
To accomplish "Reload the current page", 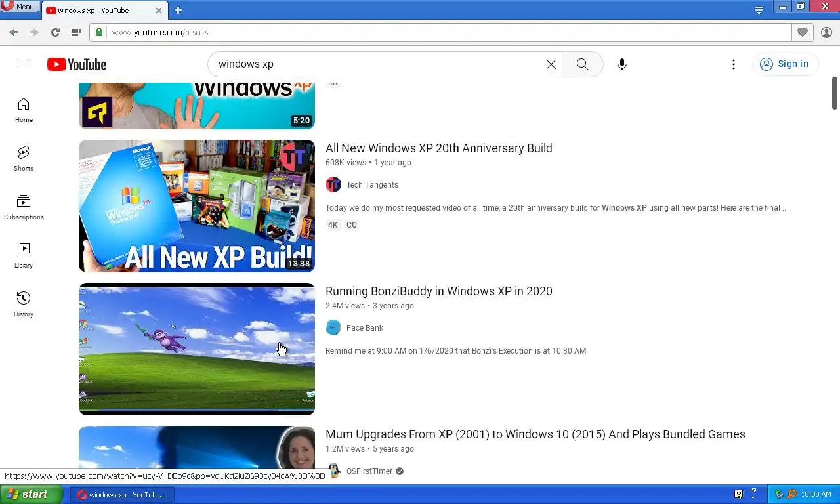I will click(x=55, y=32).
